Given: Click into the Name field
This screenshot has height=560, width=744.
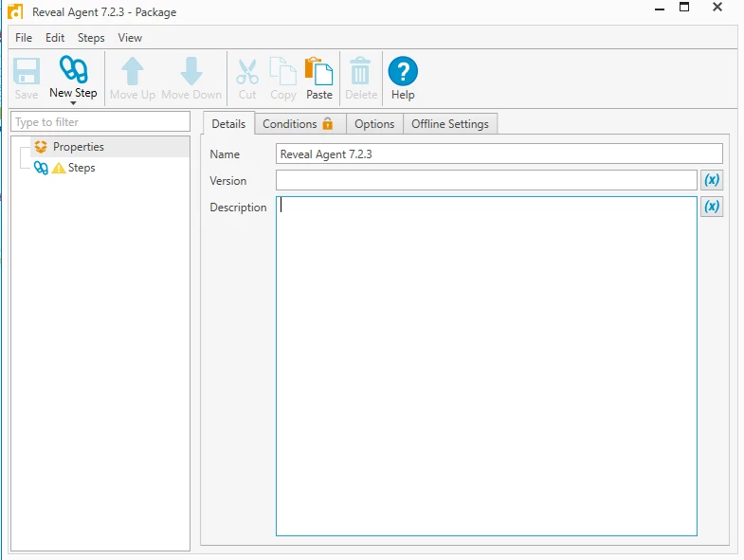Looking at the screenshot, I should point(499,154).
